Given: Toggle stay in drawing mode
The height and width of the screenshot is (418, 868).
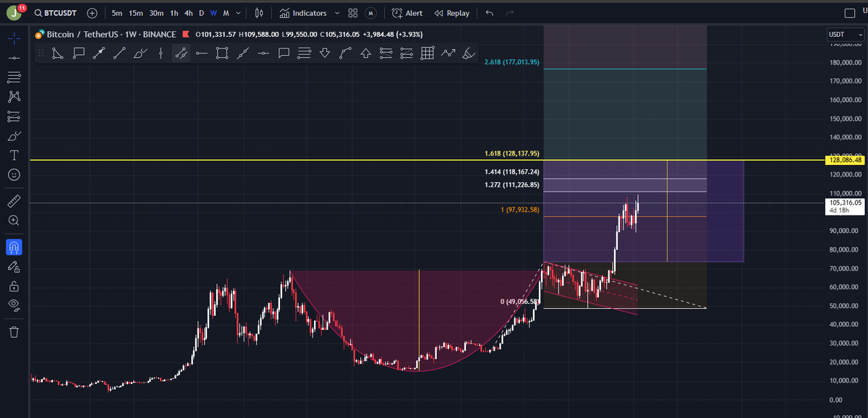Looking at the screenshot, I should (x=14, y=267).
